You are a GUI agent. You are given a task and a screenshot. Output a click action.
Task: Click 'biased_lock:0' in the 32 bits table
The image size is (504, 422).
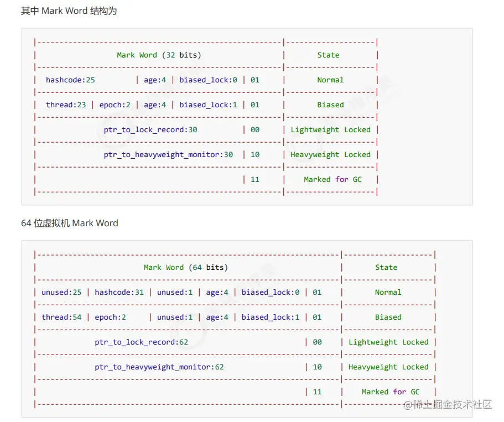tap(208, 80)
